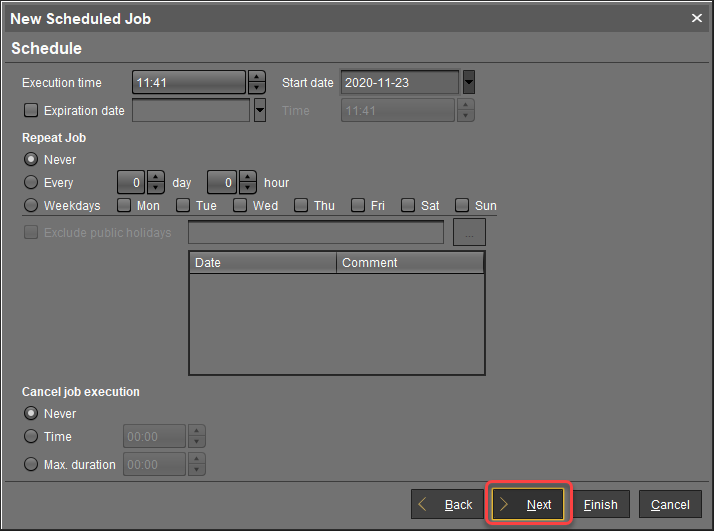Select the Max. duration radio option
The width and height of the screenshot is (714, 531).
[x=31, y=465]
